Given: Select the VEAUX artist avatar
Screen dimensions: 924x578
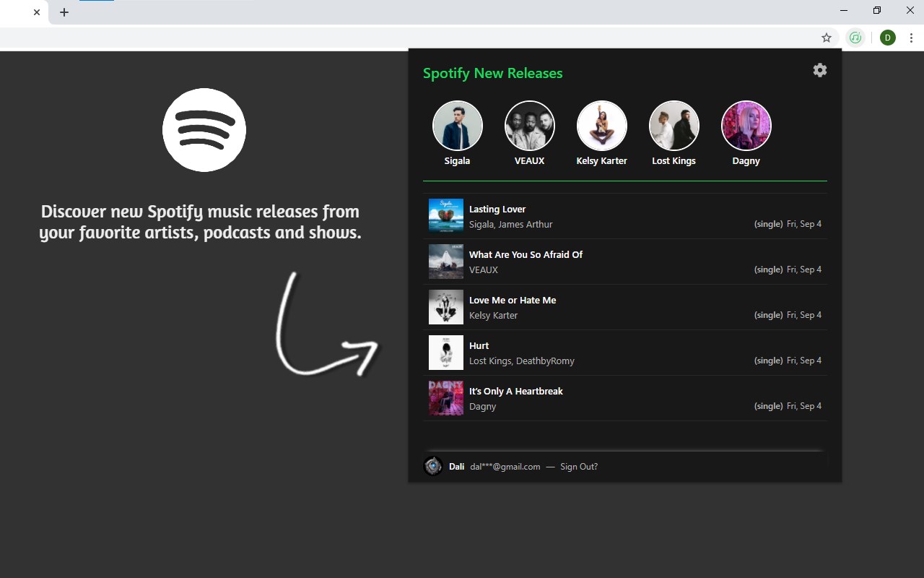Looking at the screenshot, I should click(x=529, y=126).
